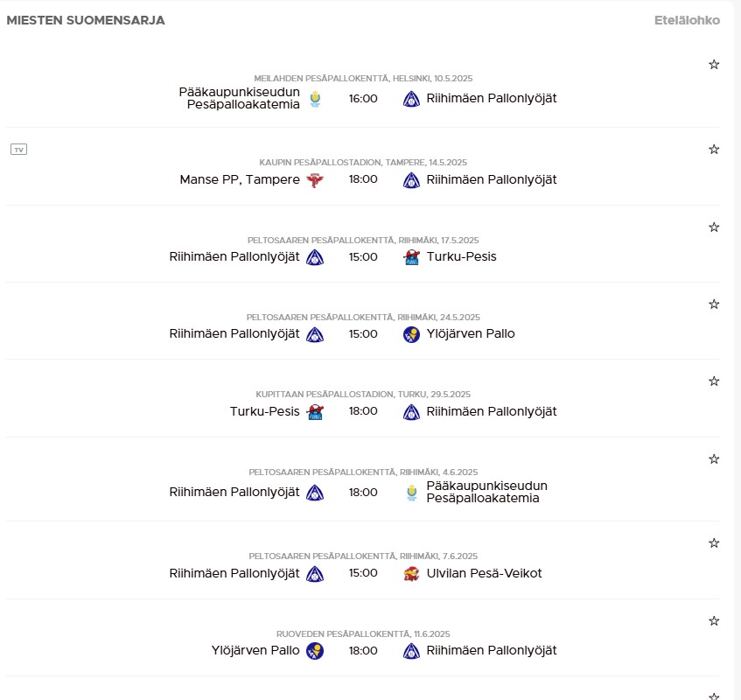741x700 pixels.
Task: Open Manse PP, Tampere team link
Action: tap(240, 179)
